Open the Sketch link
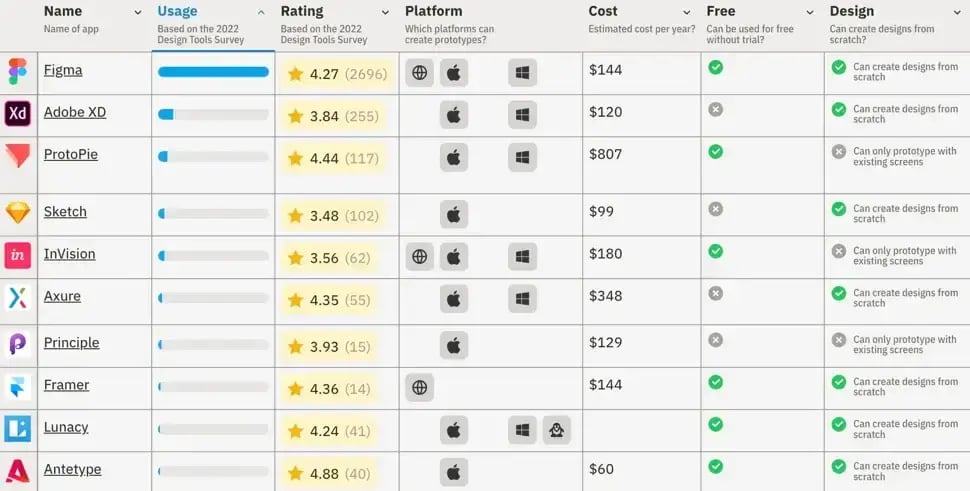The width and height of the screenshot is (970, 491). click(x=65, y=212)
